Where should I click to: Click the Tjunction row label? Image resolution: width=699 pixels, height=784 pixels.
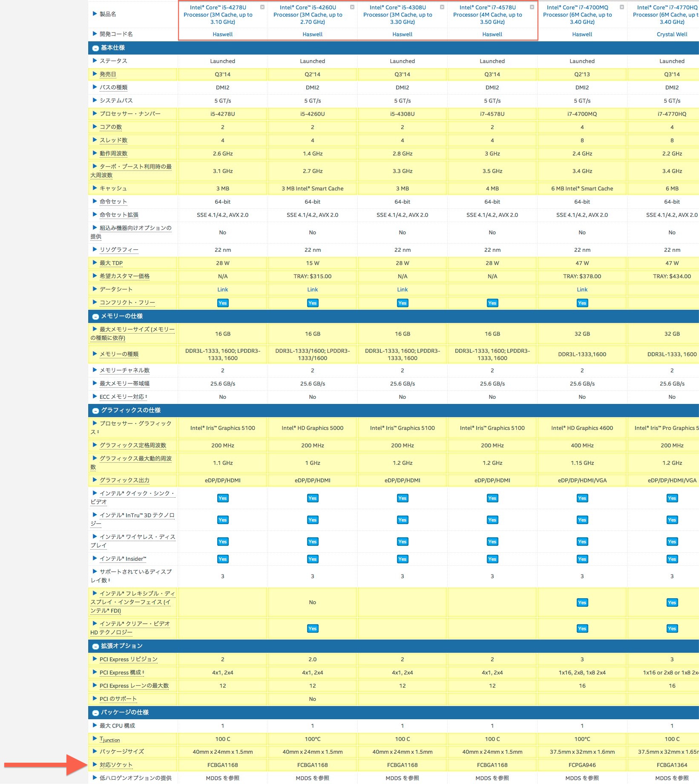coord(110,739)
